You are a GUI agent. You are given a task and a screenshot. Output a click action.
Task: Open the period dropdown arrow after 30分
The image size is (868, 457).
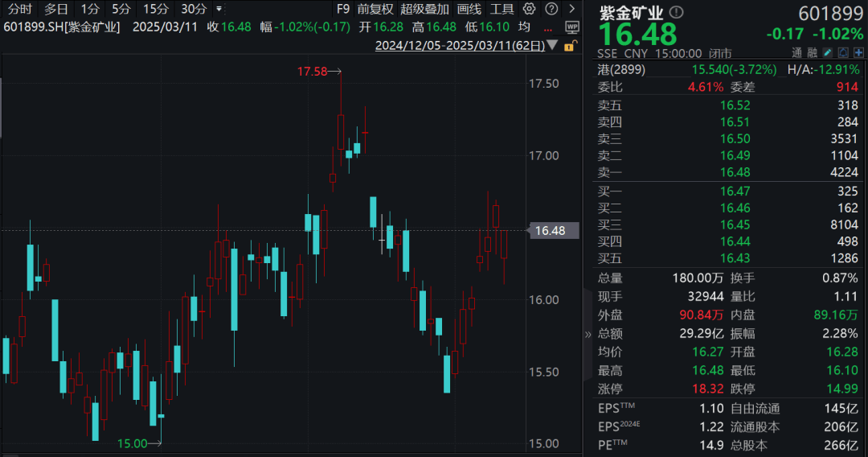(x=219, y=9)
